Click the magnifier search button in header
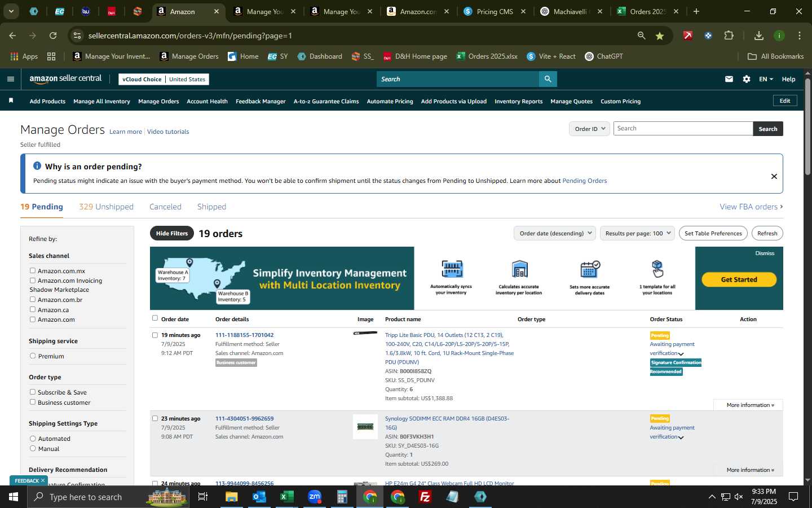This screenshot has height=508, width=812. pos(548,79)
